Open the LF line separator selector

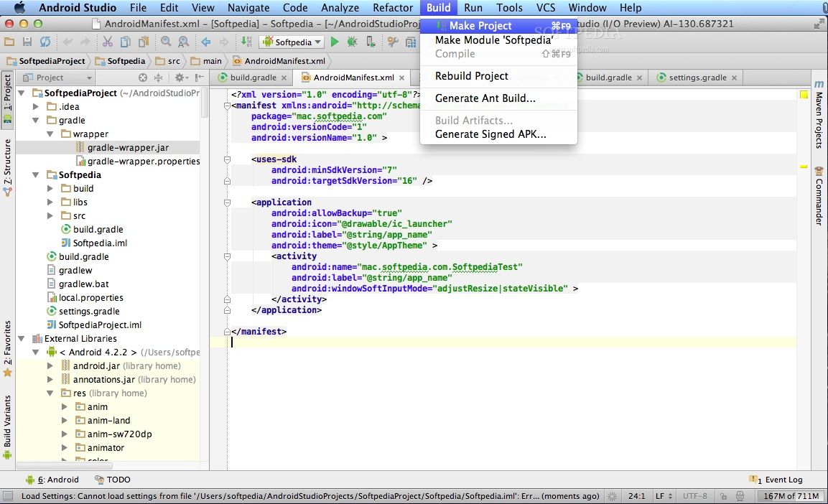point(664,496)
